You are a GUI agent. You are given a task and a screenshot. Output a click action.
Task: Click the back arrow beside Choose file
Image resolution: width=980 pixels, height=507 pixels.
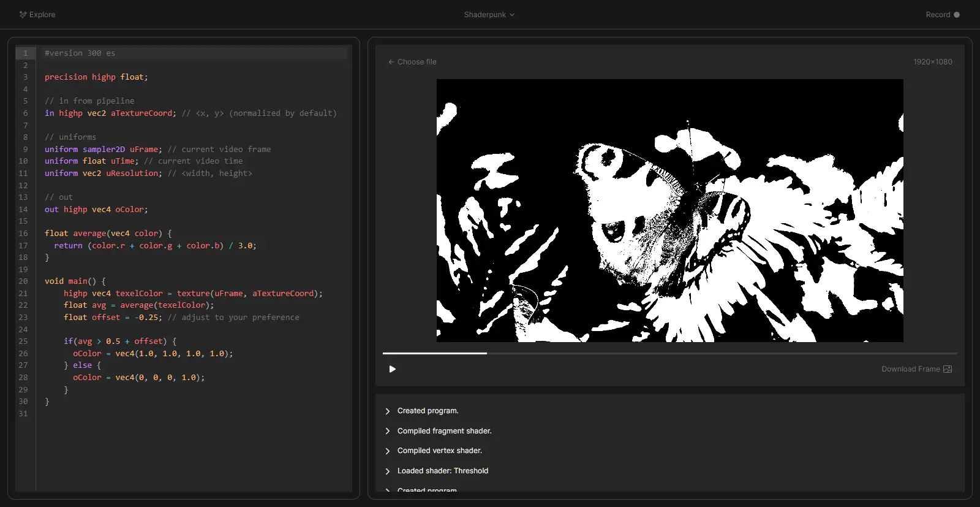coord(391,62)
